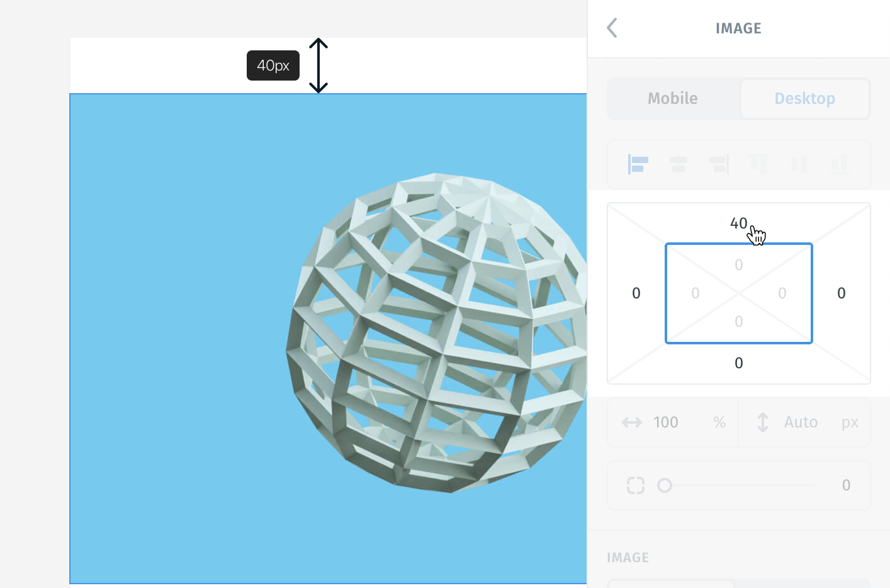Align element to vertical middle
Image resolution: width=890 pixels, height=588 pixels.
click(799, 164)
